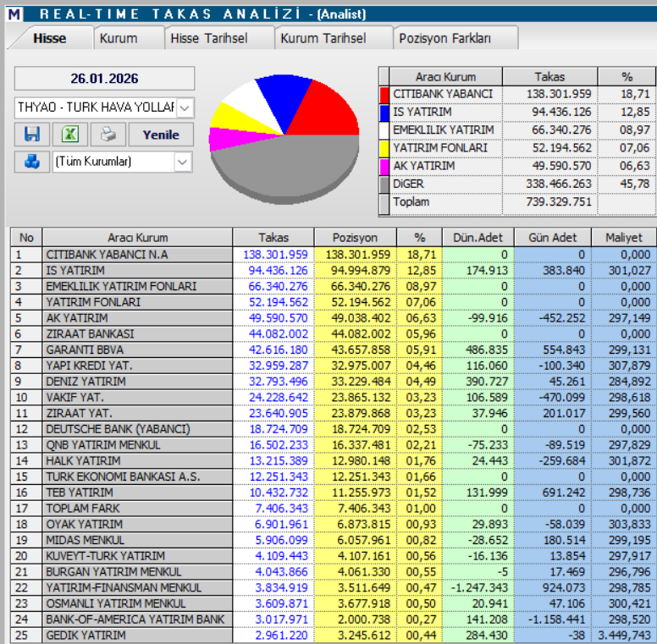Open the (Tüm Kurumlar) dropdown arrow
The height and width of the screenshot is (644, 657).
click(183, 162)
